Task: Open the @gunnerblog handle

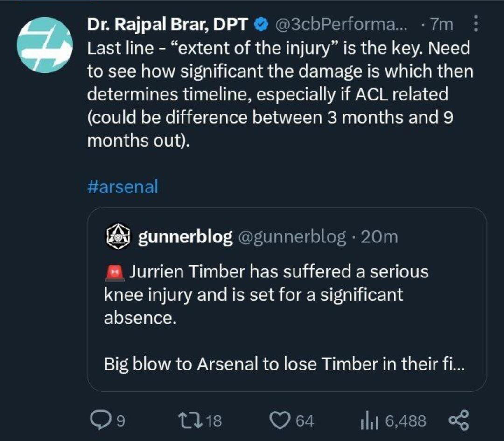Action: click(x=293, y=237)
